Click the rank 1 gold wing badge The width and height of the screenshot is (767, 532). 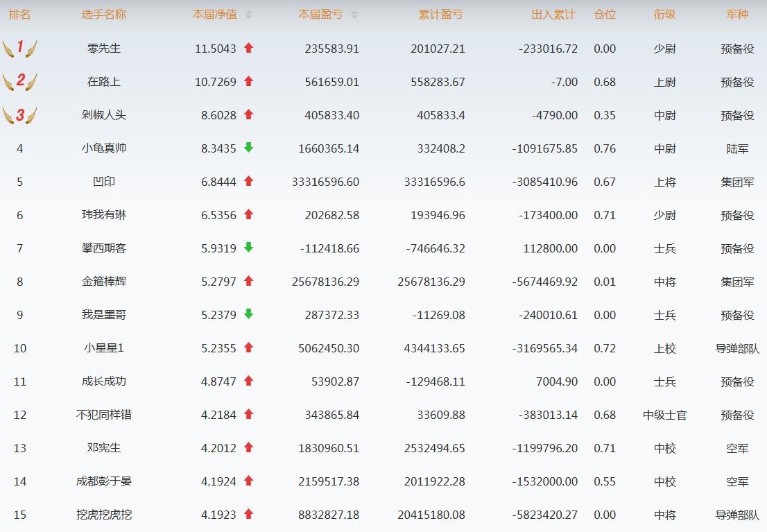(x=19, y=48)
